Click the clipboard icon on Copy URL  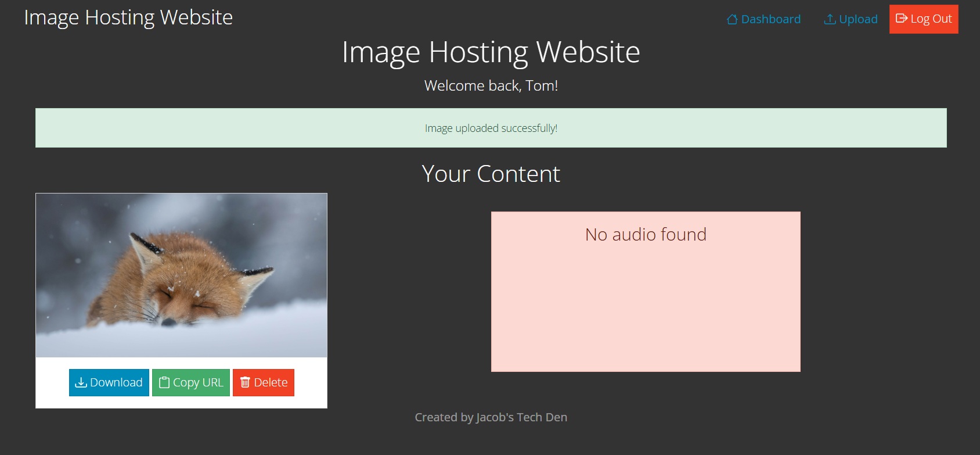[x=164, y=382]
